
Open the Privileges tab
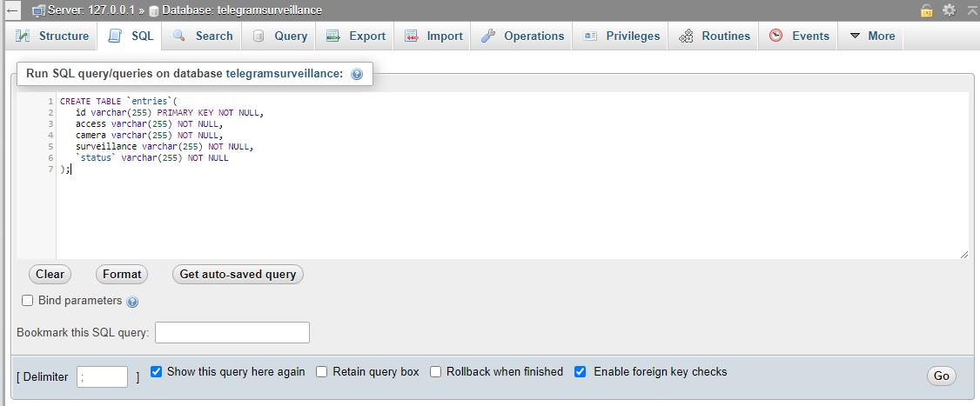(x=621, y=36)
